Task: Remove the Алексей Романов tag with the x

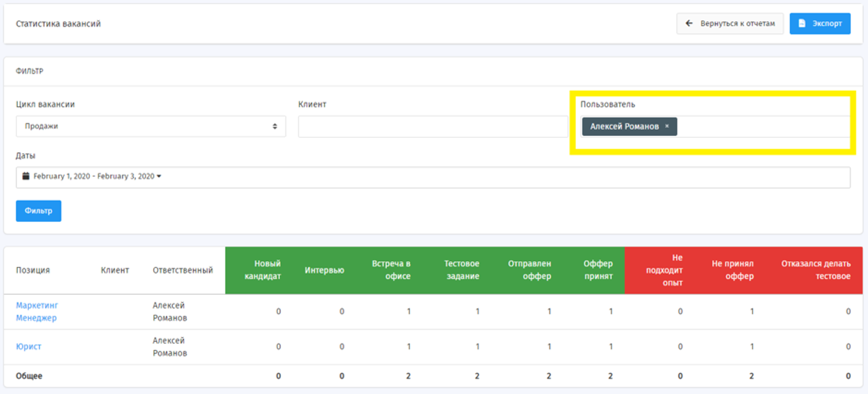Action: click(x=667, y=126)
